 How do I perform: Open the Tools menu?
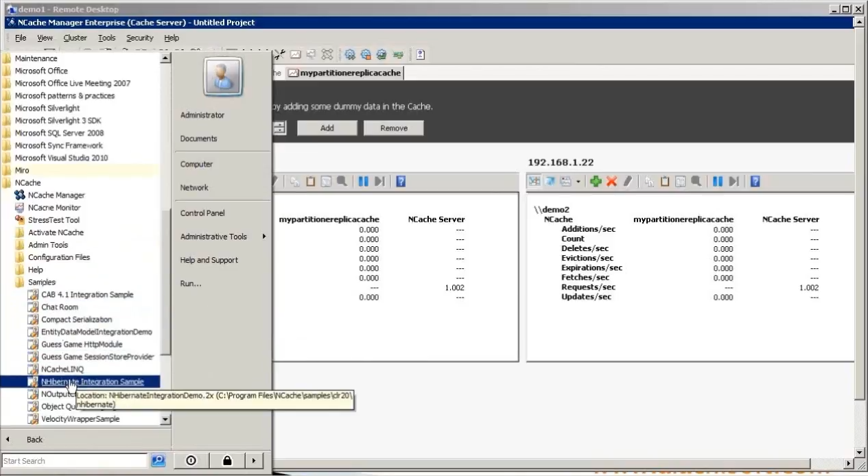pyautogui.click(x=106, y=38)
